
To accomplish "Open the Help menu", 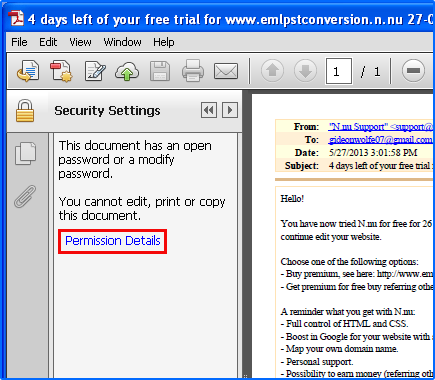I will (x=164, y=42).
